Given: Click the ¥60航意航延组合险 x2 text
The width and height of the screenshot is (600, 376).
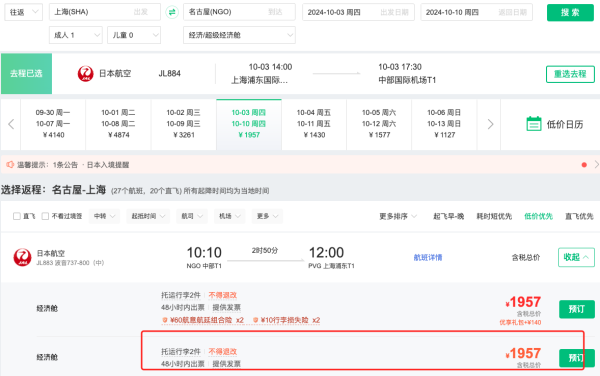Looking at the screenshot, I should (x=207, y=320).
